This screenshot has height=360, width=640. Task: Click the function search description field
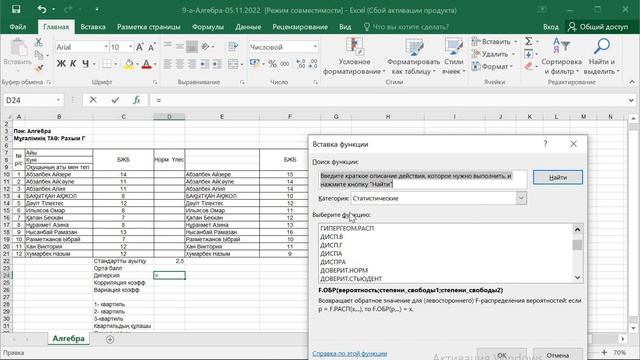(422, 180)
